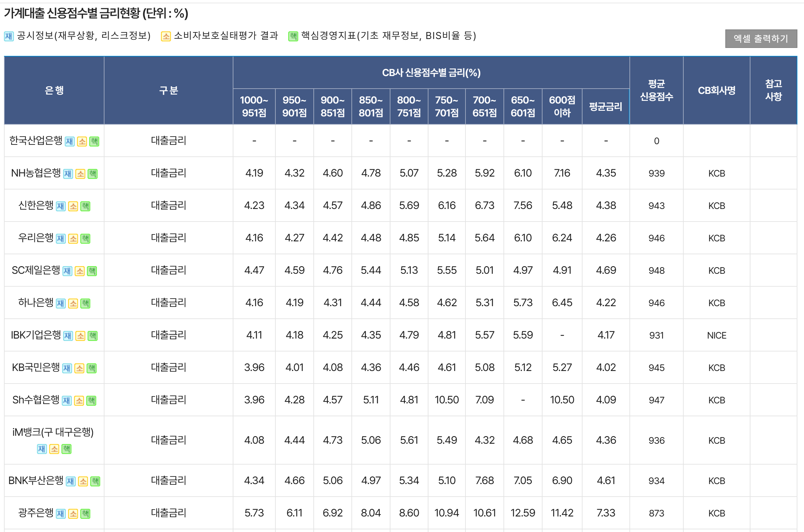This screenshot has width=804, height=532.
Task: Open 한국산업은행 blue 재 disclosure icon
Action: 69,141
